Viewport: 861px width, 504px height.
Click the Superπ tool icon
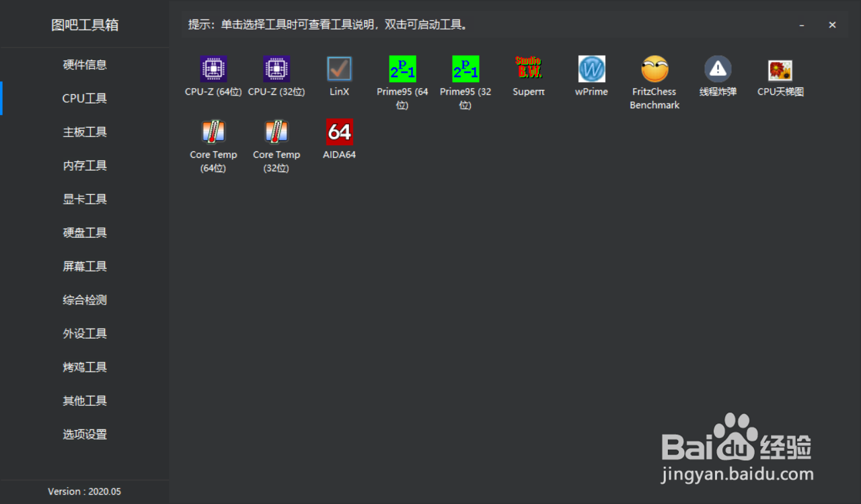(x=529, y=69)
